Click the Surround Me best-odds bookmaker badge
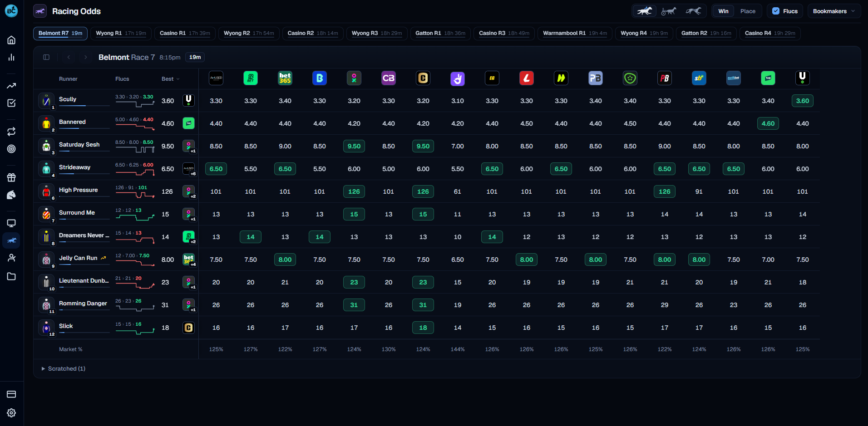The width and height of the screenshot is (868, 426). (x=188, y=214)
